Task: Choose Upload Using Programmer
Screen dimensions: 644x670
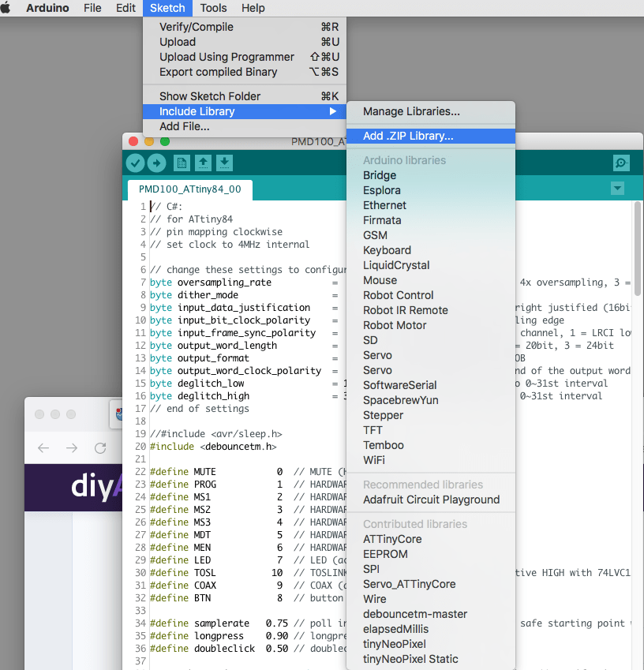Action: pos(245,57)
